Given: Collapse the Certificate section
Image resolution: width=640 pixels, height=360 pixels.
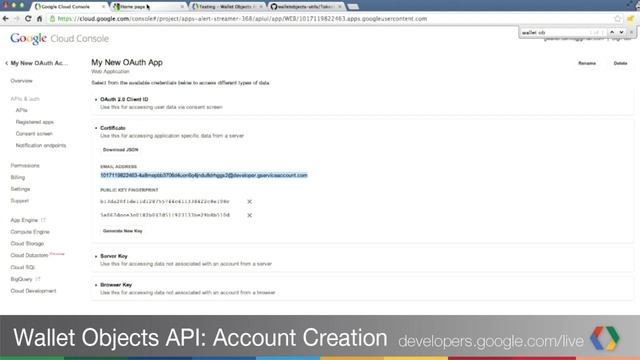Looking at the screenshot, I should pyautogui.click(x=113, y=128).
